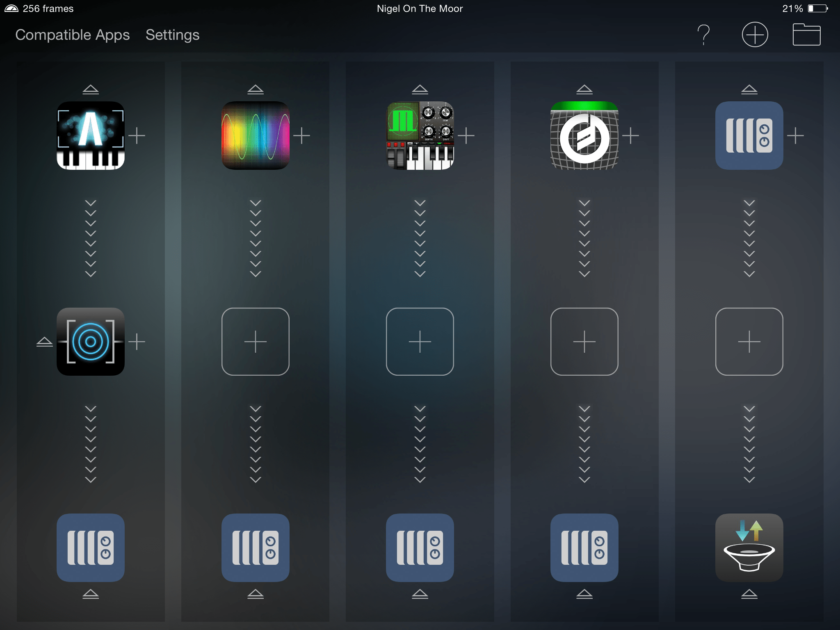This screenshot has height=630, width=840.
Task: Open the Compatible Apps menu
Action: click(x=73, y=35)
